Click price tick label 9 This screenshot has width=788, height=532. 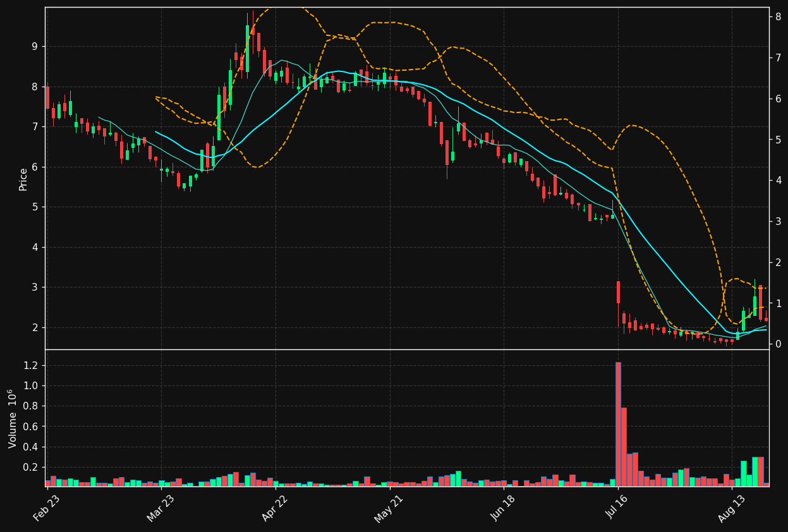pos(35,47)
